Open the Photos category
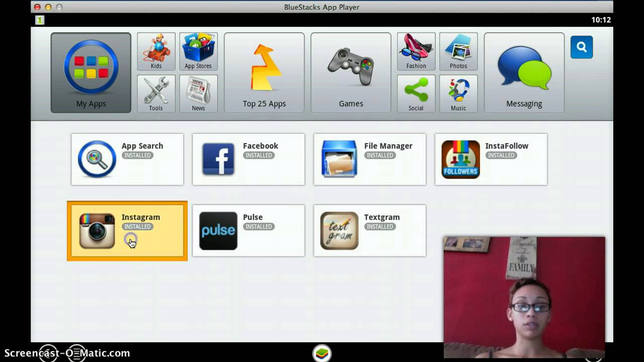 [x=458, y=51]
